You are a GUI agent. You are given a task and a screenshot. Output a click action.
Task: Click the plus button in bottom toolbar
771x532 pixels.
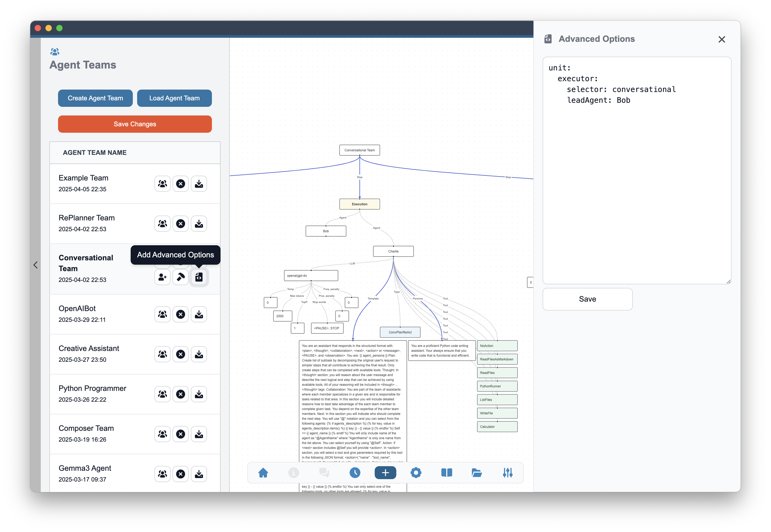385,473
